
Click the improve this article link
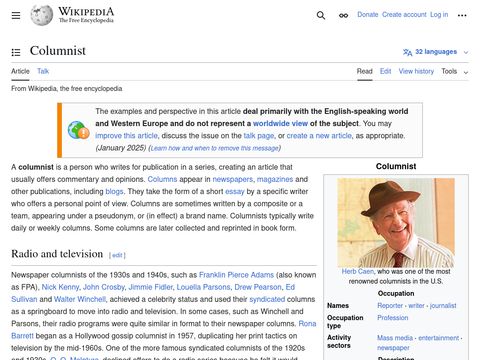(x=126, y=136)
